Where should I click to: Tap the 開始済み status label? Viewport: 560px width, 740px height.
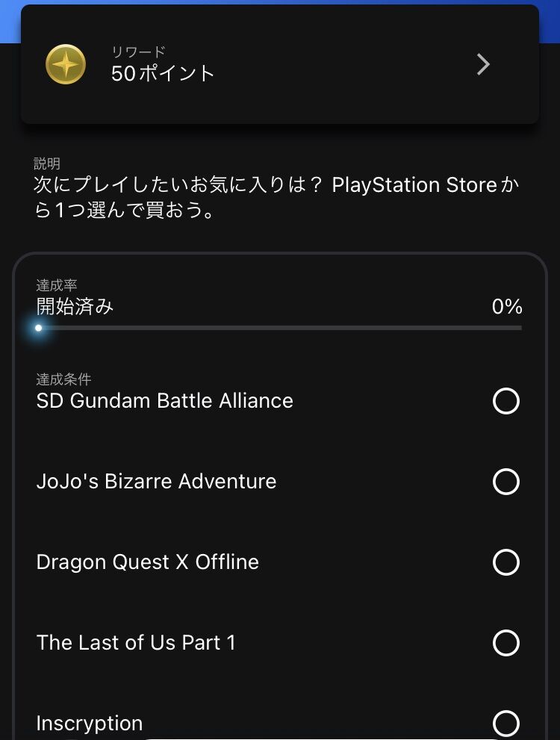click(x=75, y=306)
